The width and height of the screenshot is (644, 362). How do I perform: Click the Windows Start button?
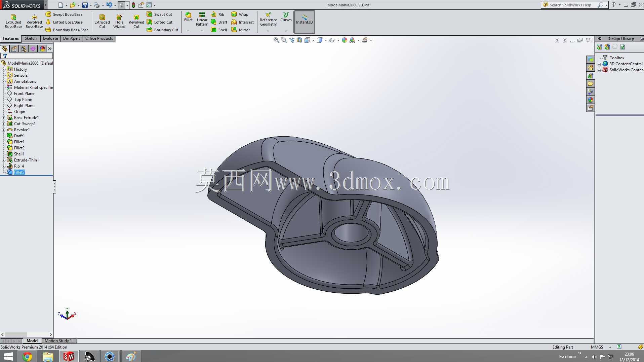(8, 356)
